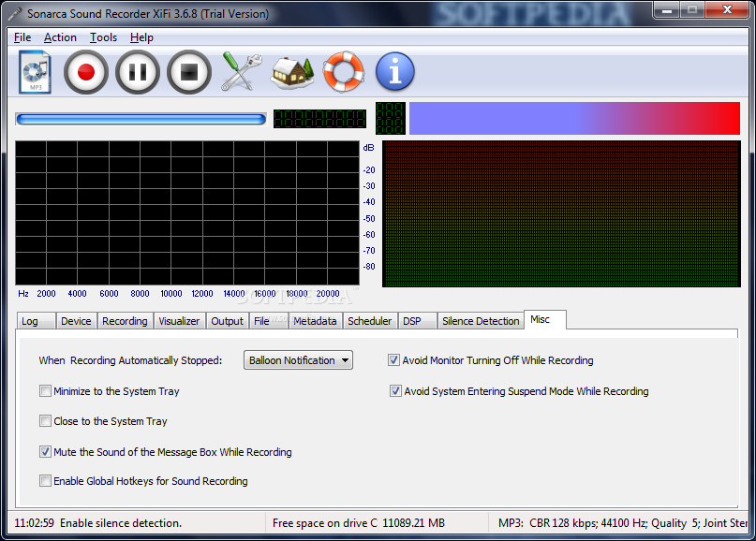This screenshot has width=756, height=541.
Task: Open help via the lifebuoy icon
Action: click(343, 72)
